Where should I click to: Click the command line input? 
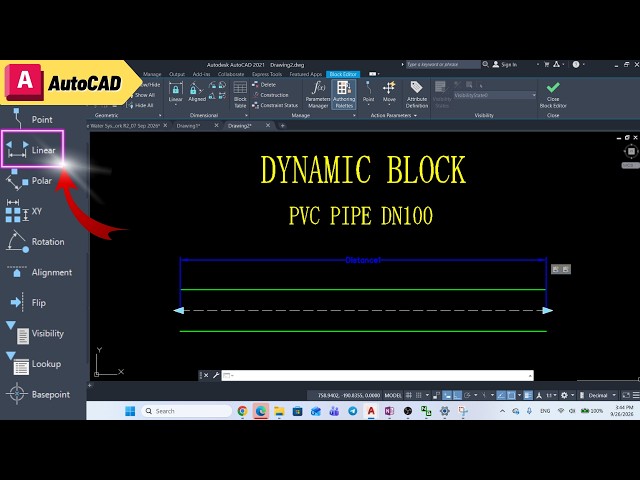pyautogui.click(x=377, y=375)
